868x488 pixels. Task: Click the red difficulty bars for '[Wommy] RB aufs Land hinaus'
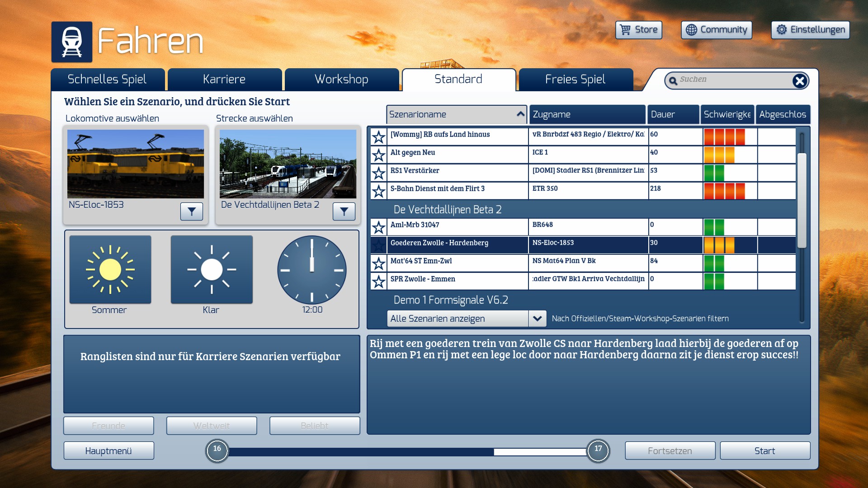pyautogui.click(x=724, y=136)
